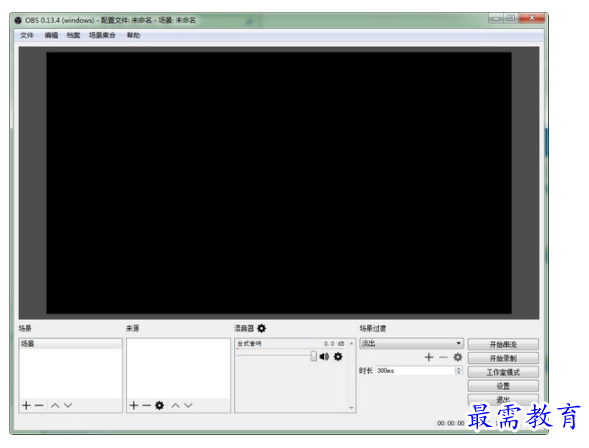589x448 pixels.
Task: Open mixer settings gear next to 混音器
Action: point(261,328)
